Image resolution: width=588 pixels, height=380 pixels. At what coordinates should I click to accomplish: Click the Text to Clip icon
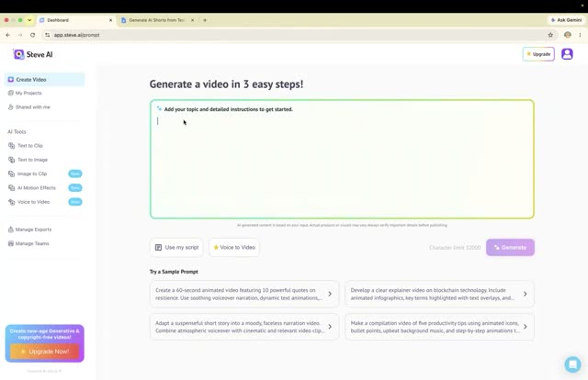(12, 145)
